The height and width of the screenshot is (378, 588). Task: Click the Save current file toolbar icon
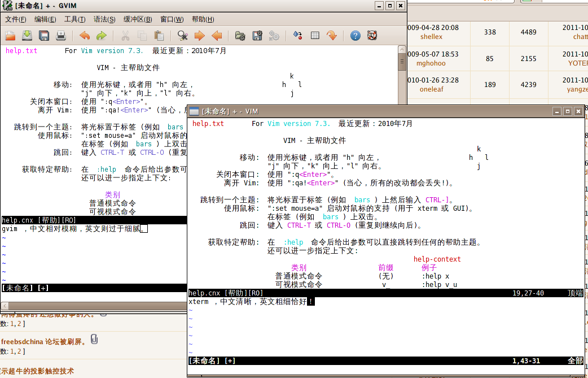pos(27,36)
